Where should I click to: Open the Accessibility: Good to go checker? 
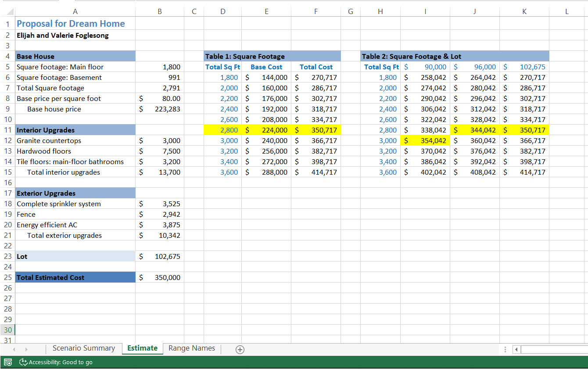tap(56, 362)
